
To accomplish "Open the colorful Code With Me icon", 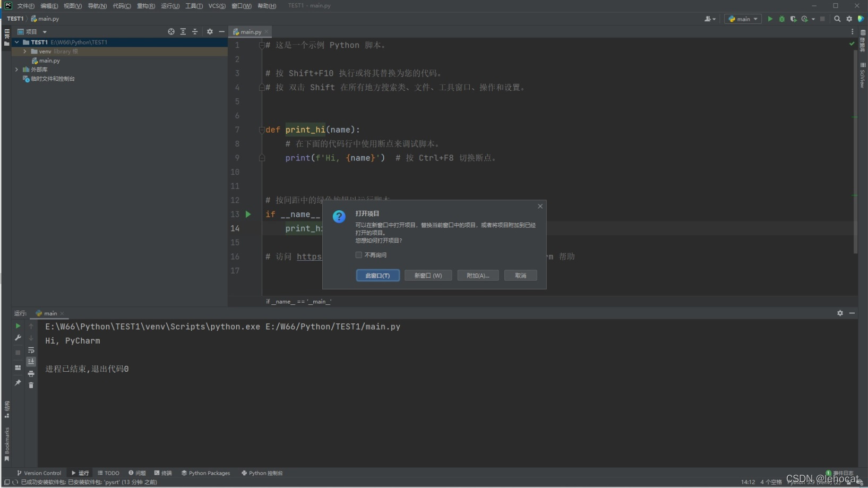I will click(x=861, y=19).
